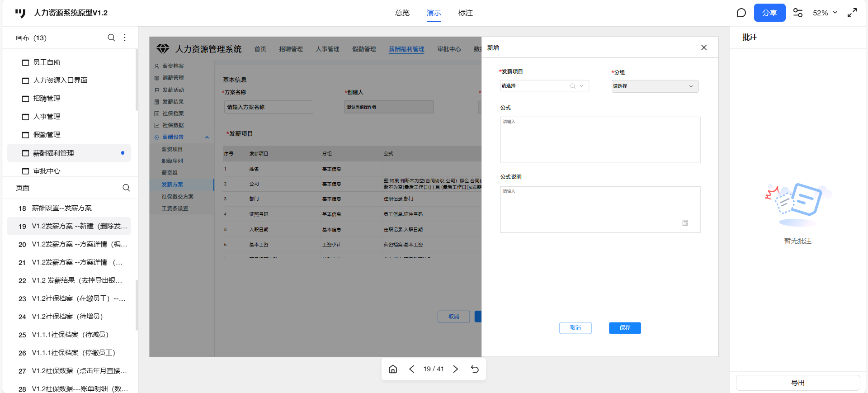The image size is (868, 393).
Task: Click the blue 保存 button
Action: 624,328
